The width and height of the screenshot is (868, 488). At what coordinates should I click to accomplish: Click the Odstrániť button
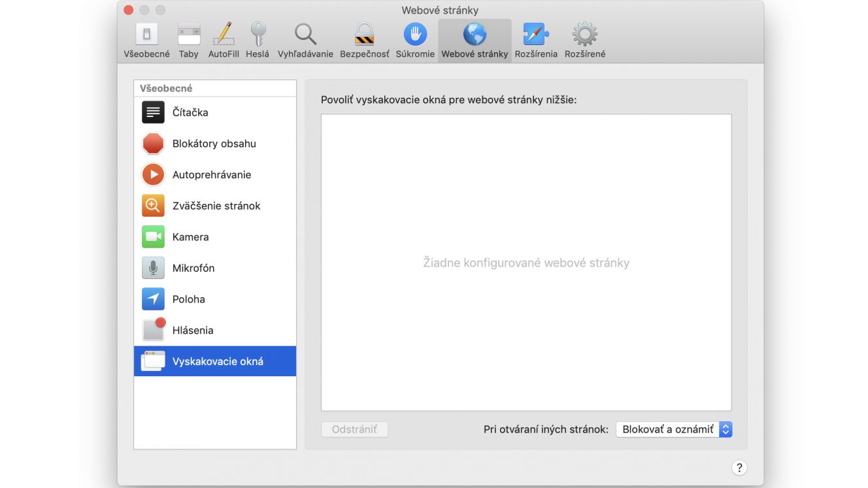coord(354,429)
